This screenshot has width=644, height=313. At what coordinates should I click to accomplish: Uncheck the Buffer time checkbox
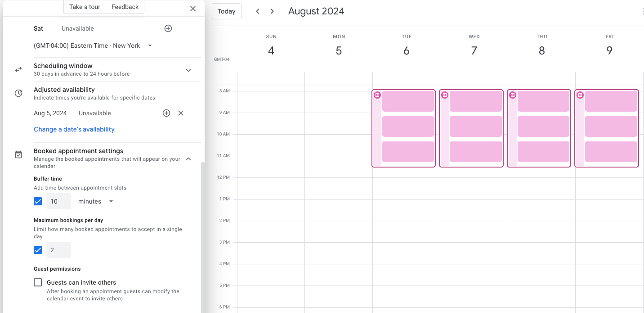point(38,201)
